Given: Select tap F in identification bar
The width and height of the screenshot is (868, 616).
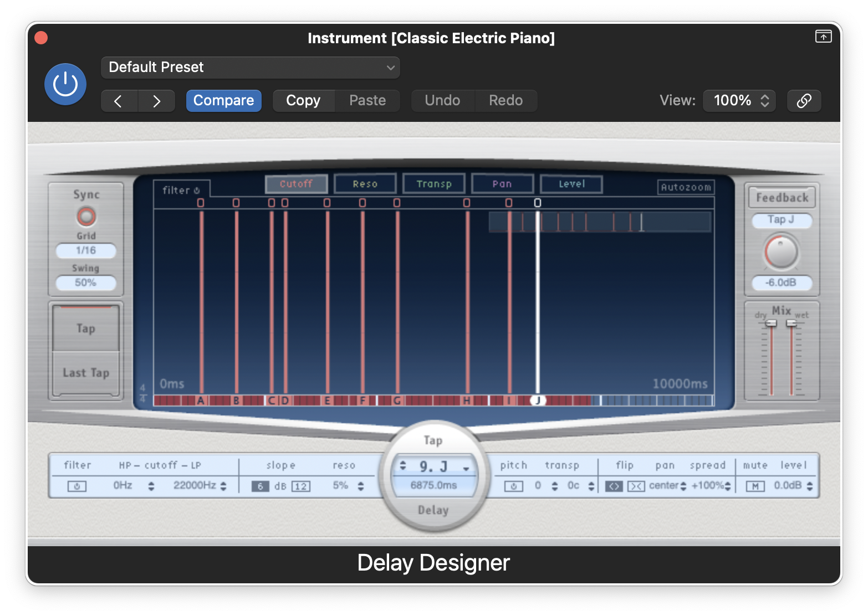Looking at the screenshot, I should (362, 401).
